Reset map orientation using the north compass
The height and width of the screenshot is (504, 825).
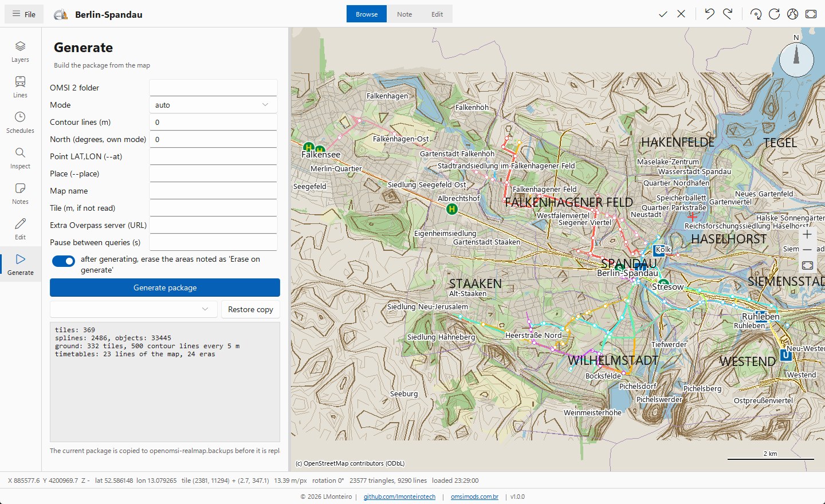[796, 60]
